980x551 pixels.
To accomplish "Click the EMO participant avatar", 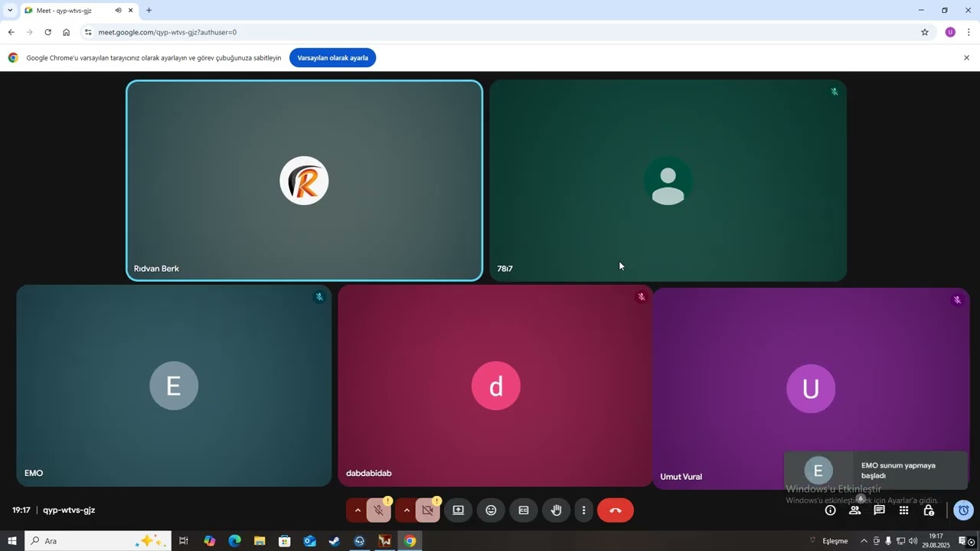I will (174, 386).
